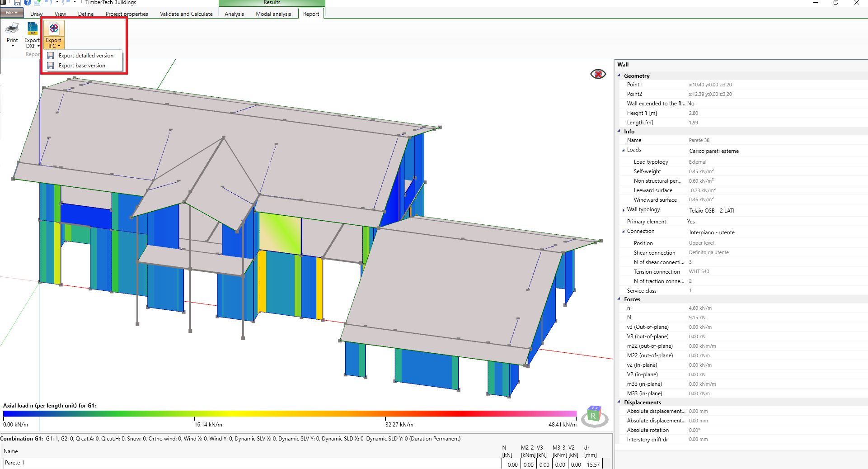Click the Name value Parete 38

(x=699, y=140)
